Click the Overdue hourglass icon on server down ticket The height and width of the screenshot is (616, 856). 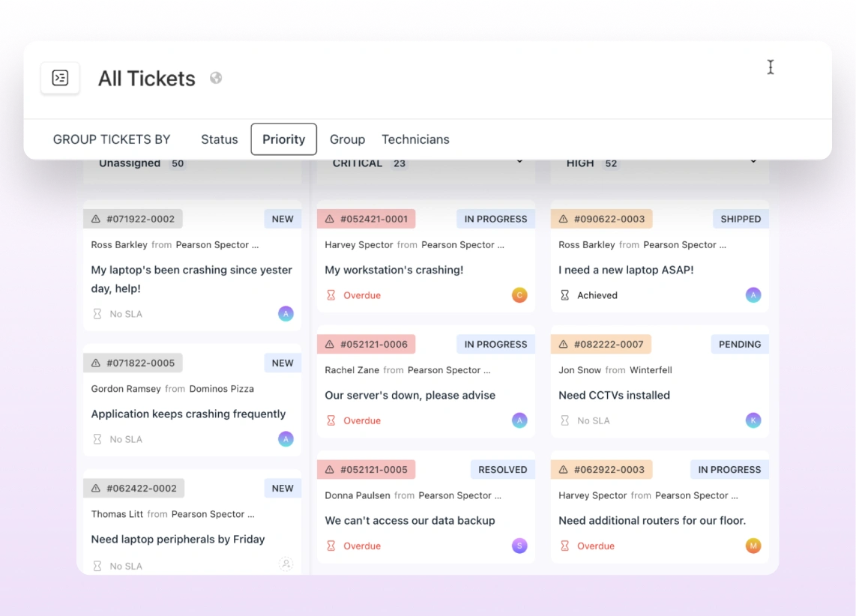(331, 420)
